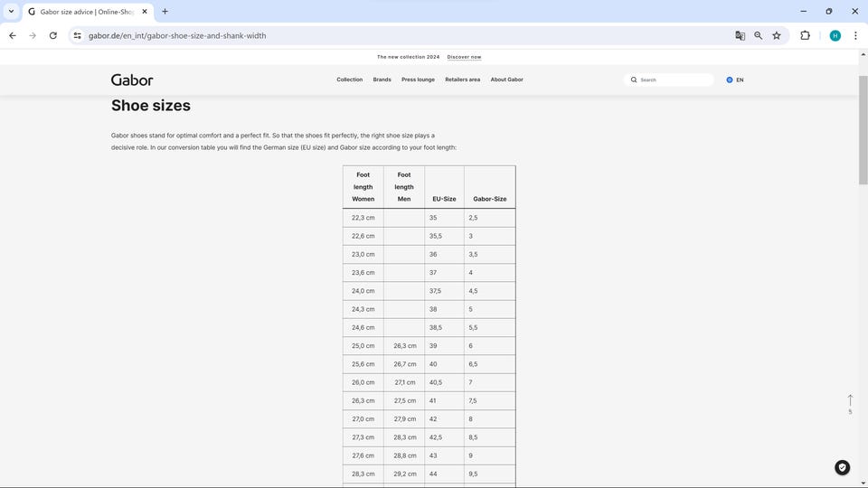Click the scrollbar down arrow

863,483
